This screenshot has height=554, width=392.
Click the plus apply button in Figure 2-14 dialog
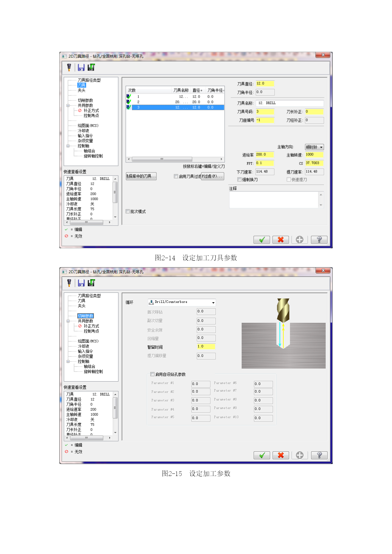pos(299,240)
